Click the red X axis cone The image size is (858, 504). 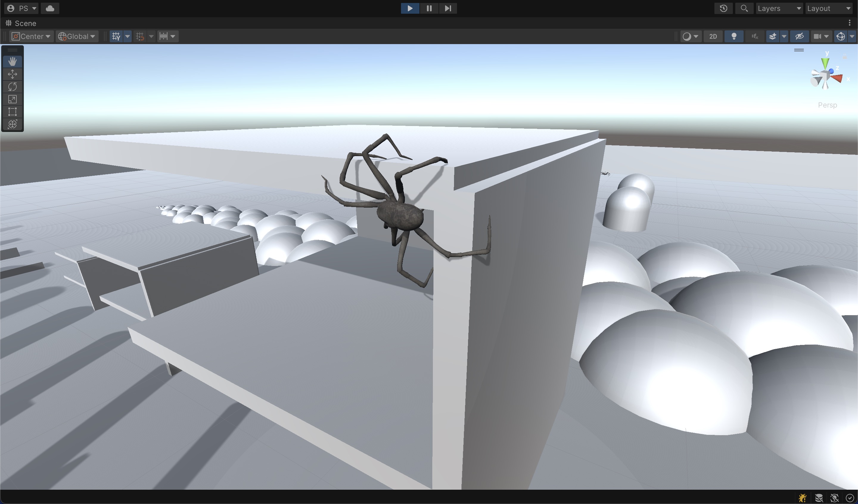(837, 79)
